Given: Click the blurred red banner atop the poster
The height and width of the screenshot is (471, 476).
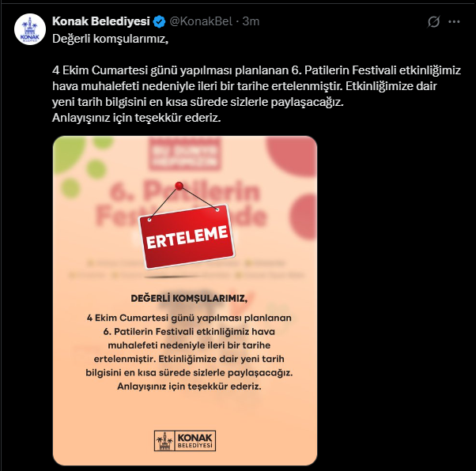Looking at the screenshot, I should [185, 154].
